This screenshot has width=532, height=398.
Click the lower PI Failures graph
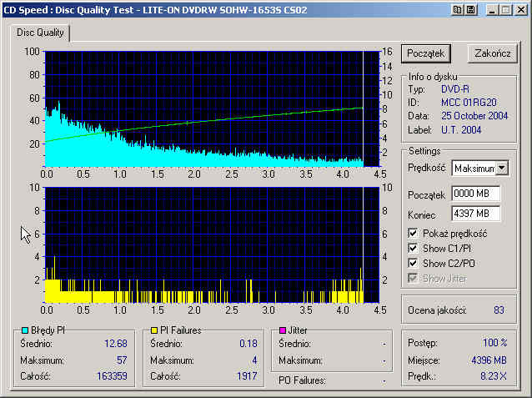(212, 244)
